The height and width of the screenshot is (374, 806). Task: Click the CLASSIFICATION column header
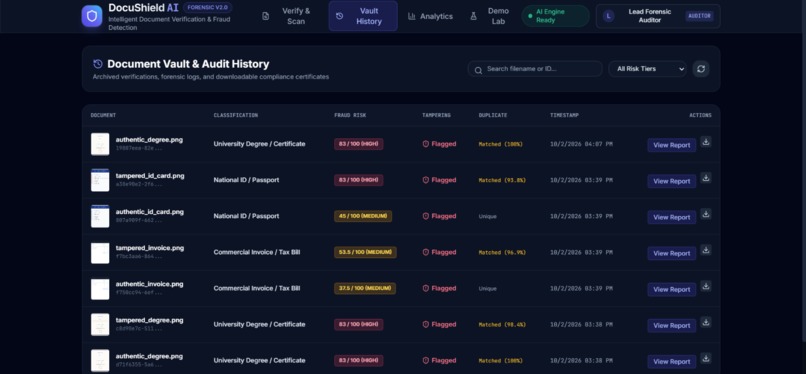pos(235,116)
